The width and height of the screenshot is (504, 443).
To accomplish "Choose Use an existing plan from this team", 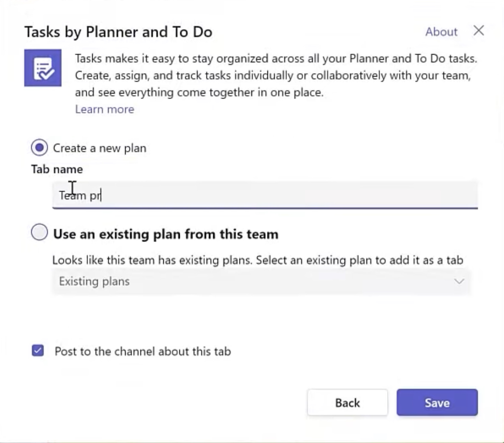I will pyautogui.click(x=39, y=232).
